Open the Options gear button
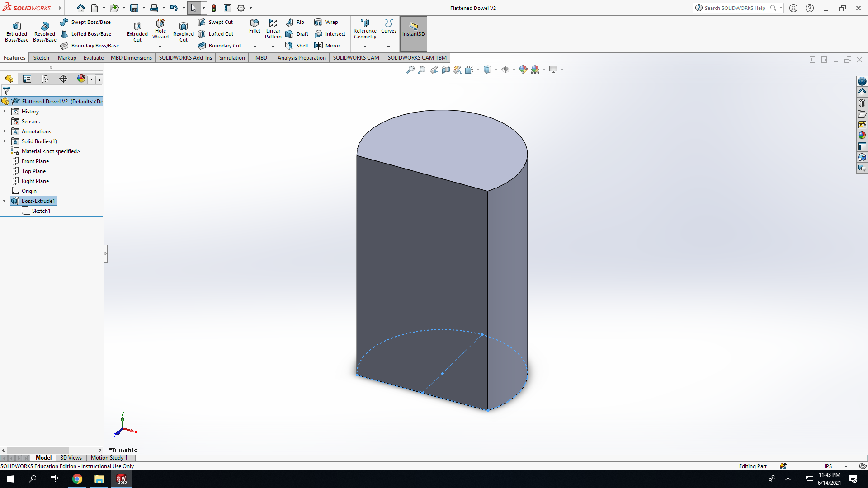This screenshot has width=868, height=488. coord(241,8)
